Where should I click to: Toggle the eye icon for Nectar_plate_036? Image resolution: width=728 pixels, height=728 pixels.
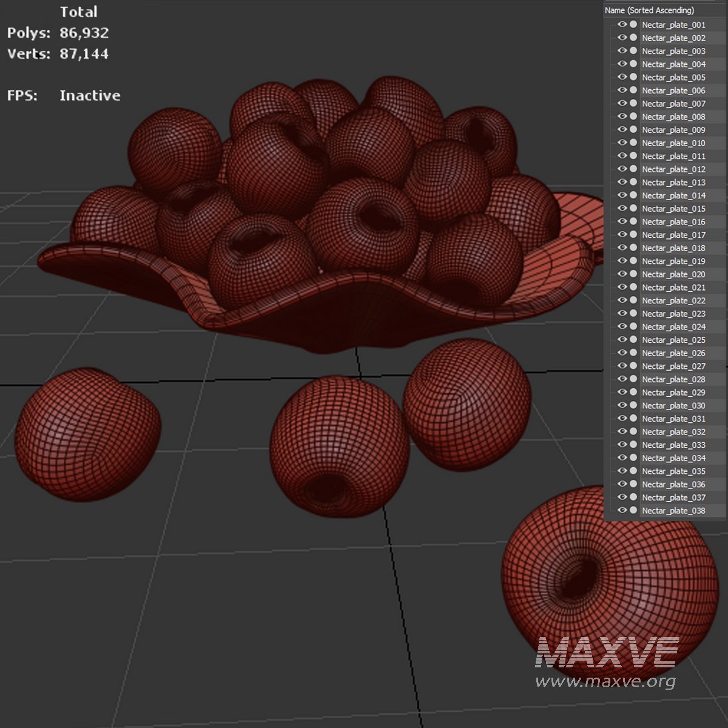click(622, 484)
